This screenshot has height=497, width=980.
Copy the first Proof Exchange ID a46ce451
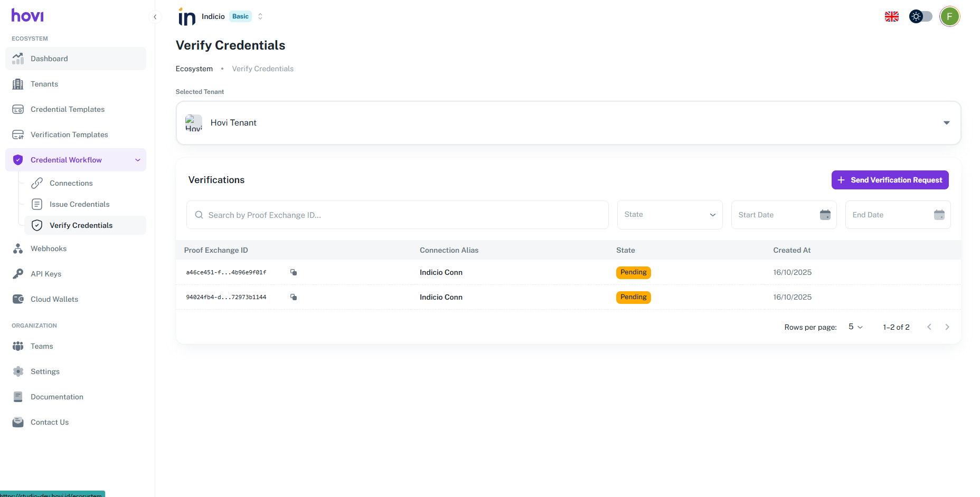coord(294,272)
